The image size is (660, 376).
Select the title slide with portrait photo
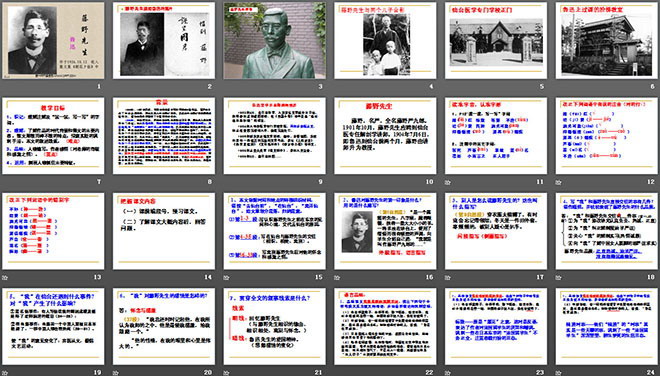point(53,40)
